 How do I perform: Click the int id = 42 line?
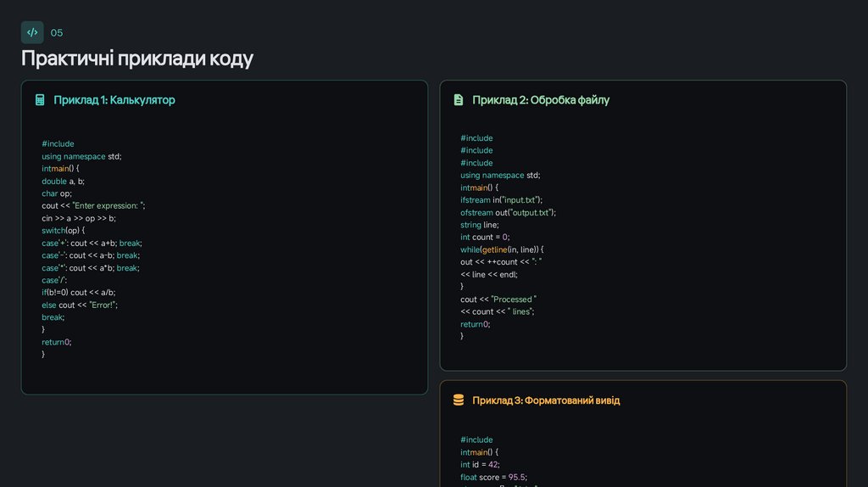point(480,465)
